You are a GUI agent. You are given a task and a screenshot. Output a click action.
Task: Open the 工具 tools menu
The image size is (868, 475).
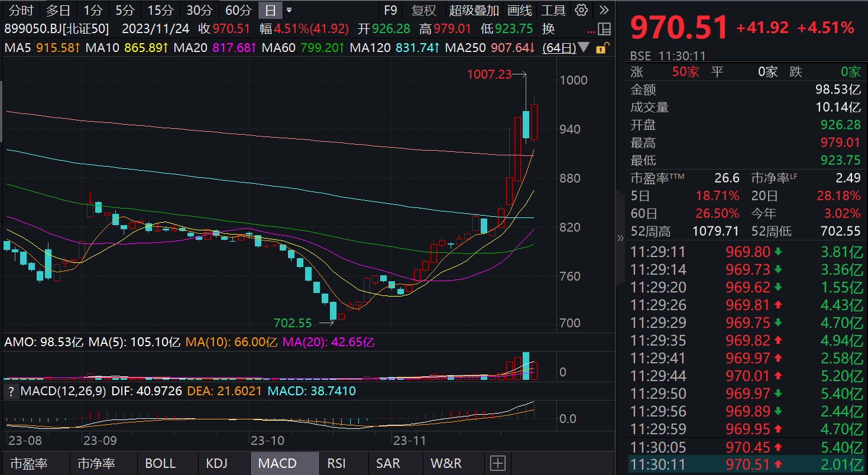(x=553, y=10)
